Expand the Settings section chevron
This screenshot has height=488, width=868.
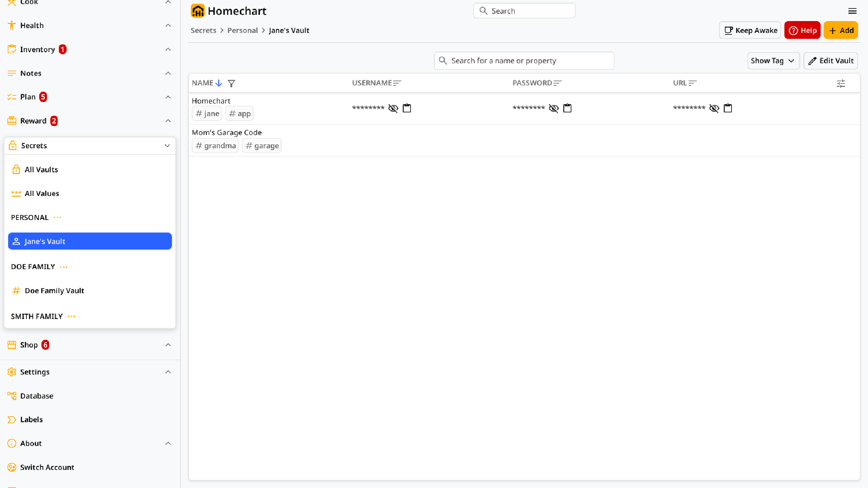[168, 372]
